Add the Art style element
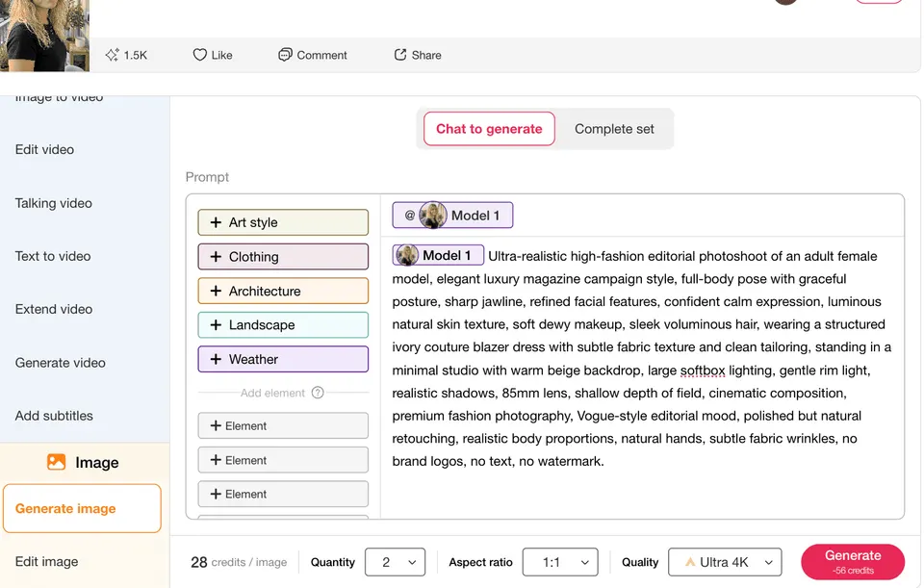Screen dimensions: 924x588 (283, 222)
